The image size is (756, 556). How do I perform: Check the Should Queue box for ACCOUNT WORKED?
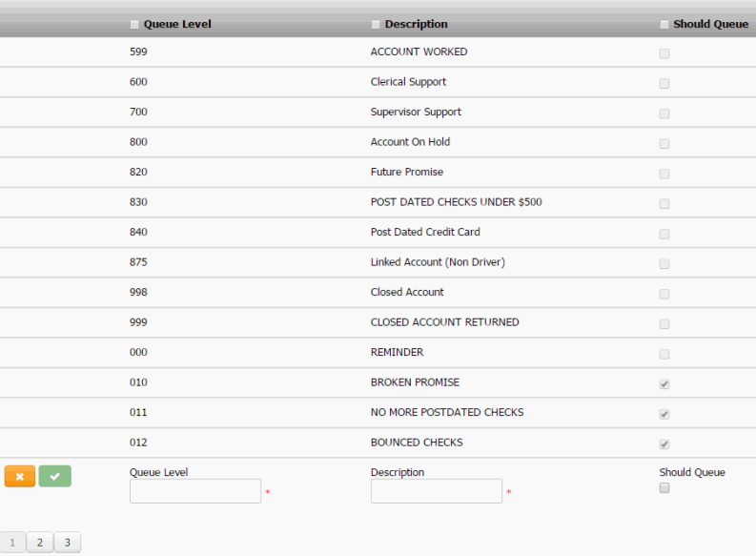click(664, 54)
